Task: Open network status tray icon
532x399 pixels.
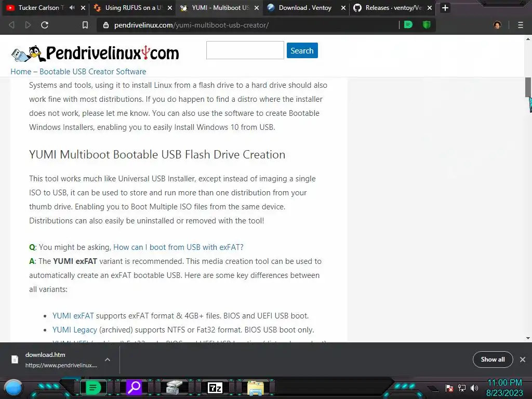Action: point(462,388)
